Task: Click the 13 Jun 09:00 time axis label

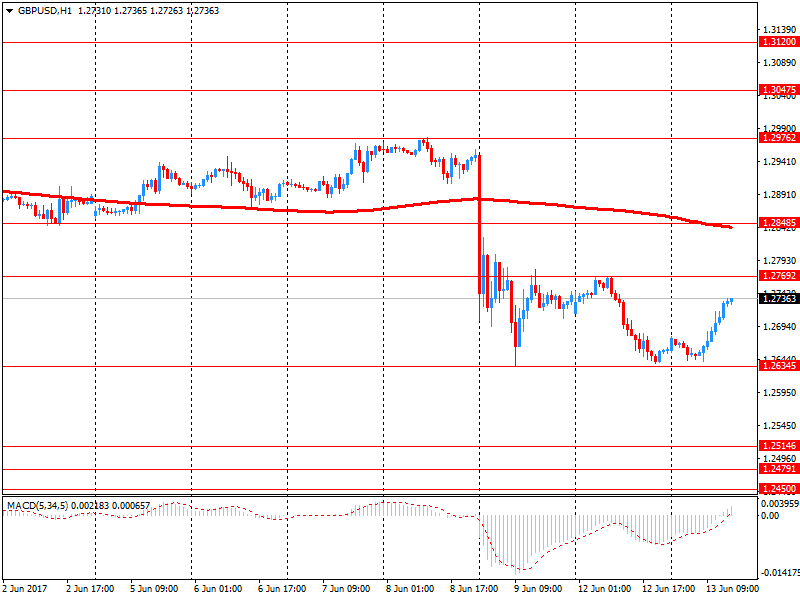Action: point(733,588)
